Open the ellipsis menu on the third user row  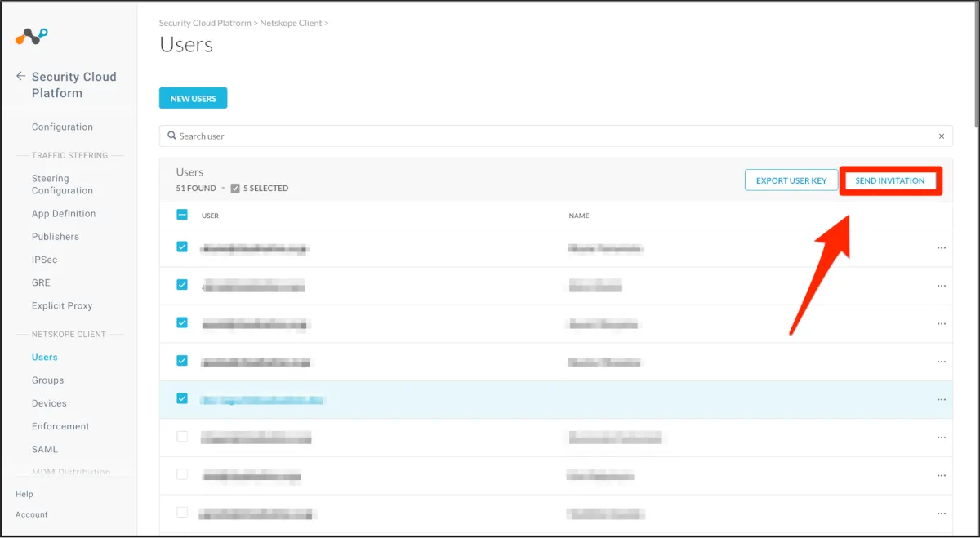click(x=942, y=324)
